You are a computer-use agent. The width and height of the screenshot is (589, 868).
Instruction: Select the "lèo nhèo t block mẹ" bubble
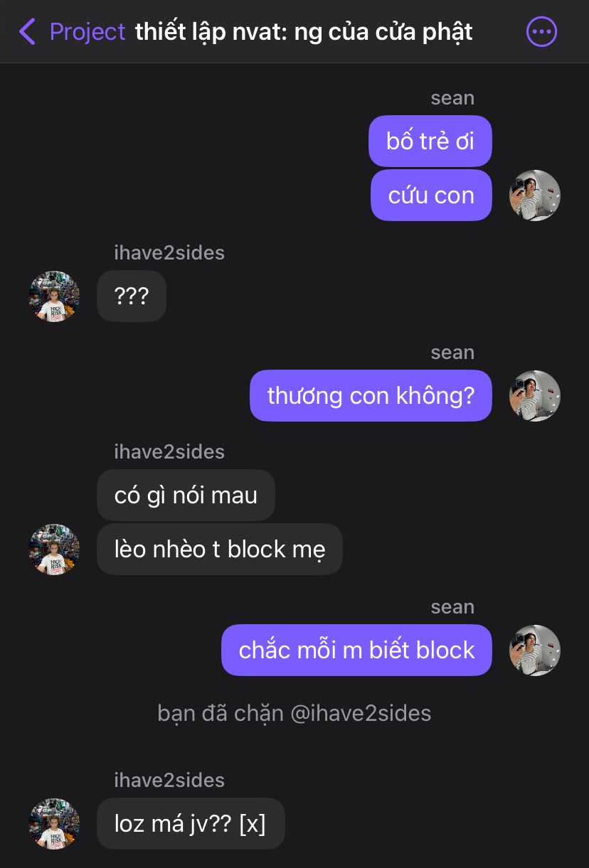pos(220,549)
